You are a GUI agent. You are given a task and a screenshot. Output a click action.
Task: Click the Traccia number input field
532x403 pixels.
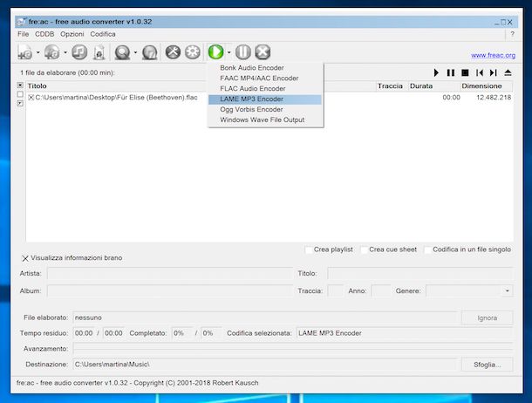coord(335,290)
